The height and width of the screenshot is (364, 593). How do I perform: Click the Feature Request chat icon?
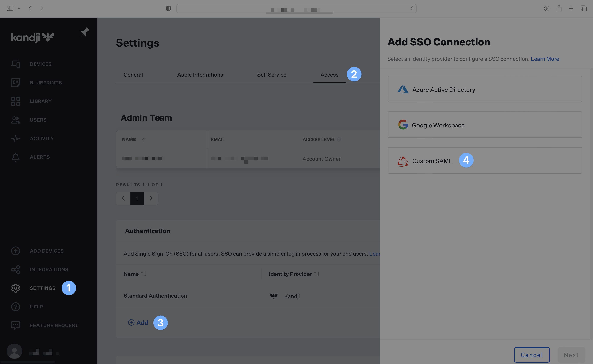[x=15, y=326]
